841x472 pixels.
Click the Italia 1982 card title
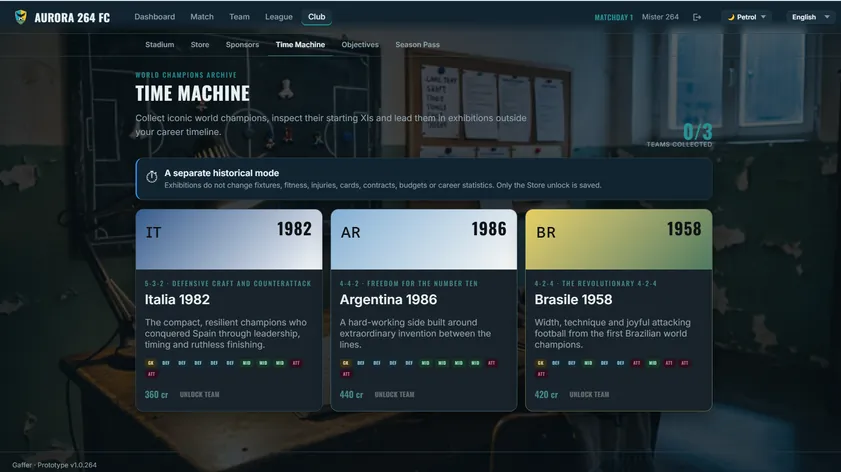point(177,299)
